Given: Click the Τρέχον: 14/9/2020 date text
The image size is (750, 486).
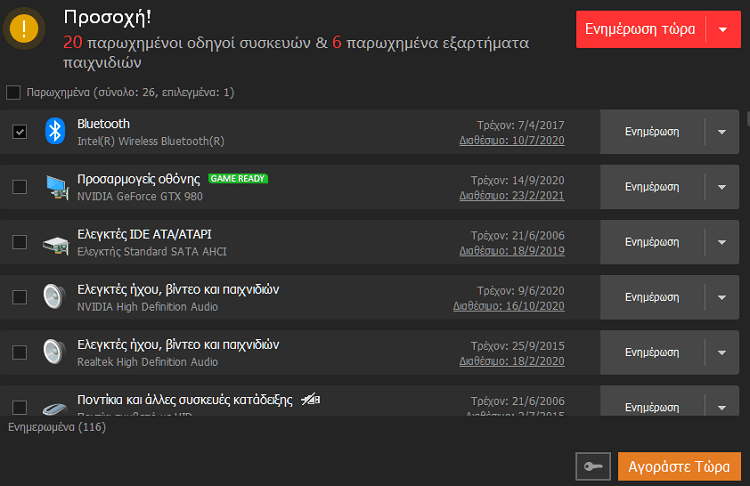Looking at the screenshot, I should [x=518, y=180].
